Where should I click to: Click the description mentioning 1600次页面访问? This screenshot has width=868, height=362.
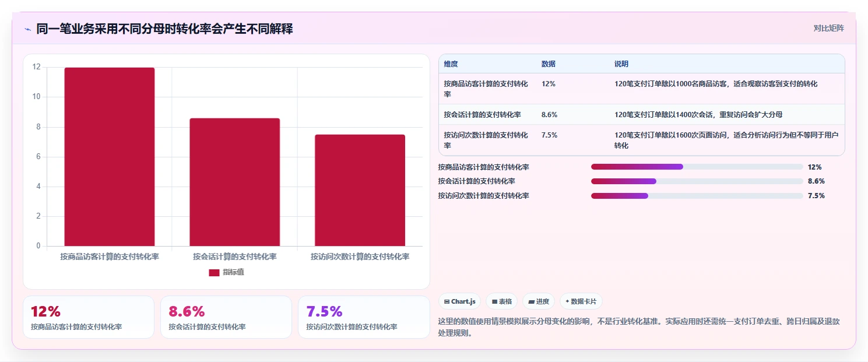click(x=726, y=140)
